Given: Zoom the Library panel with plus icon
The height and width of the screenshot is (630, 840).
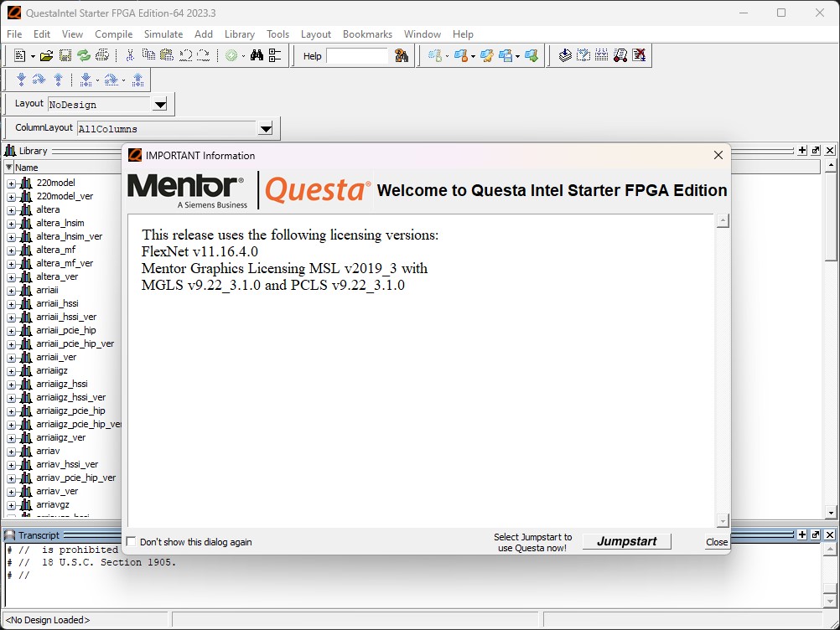Looking at the screenshot, I should 802,151.
